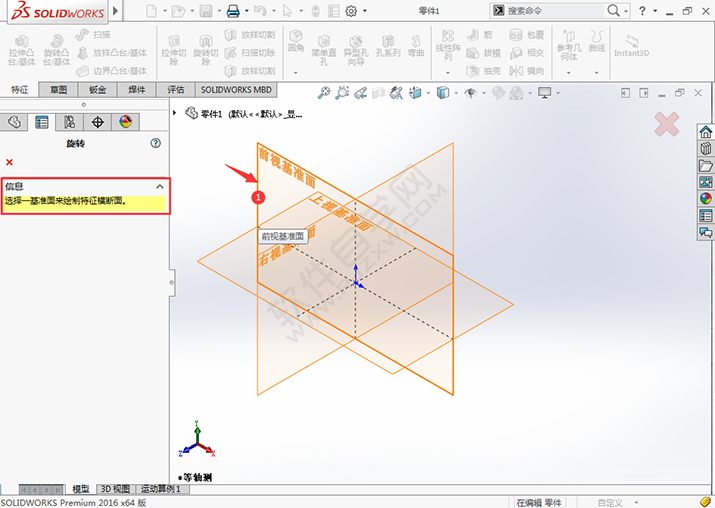The width and height of the screenshot is (715, 508).
Task: Click Zoom to Area in view toolbar
Action: [342, 93]
